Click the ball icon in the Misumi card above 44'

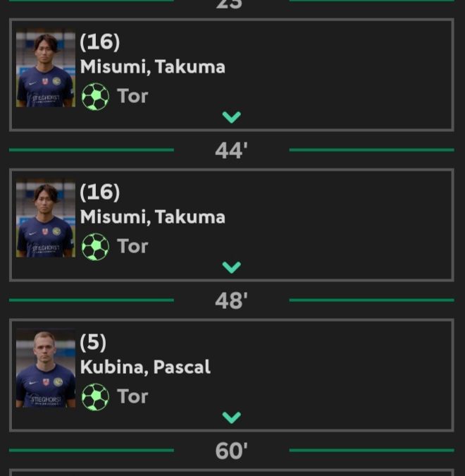pos(96,97)
